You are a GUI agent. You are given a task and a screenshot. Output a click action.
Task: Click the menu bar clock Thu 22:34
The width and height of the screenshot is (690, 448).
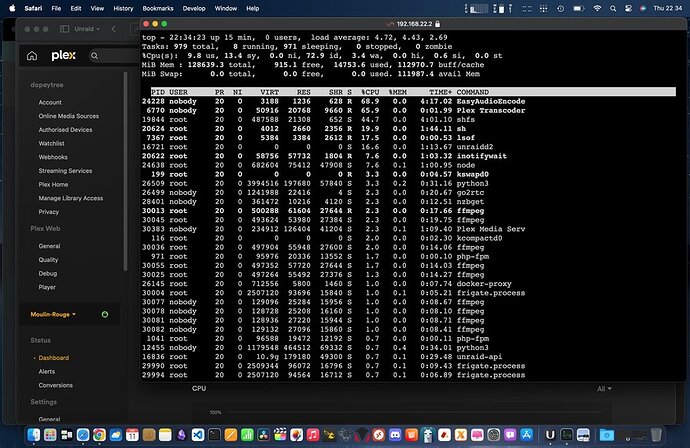[x=668, y=8]
